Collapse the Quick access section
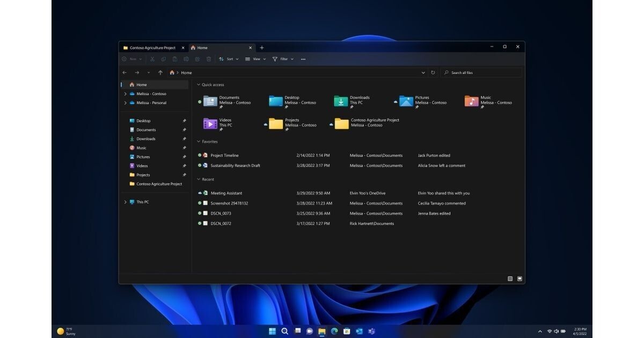This screenshot has height=338, width=644. (x=198, y=85)
